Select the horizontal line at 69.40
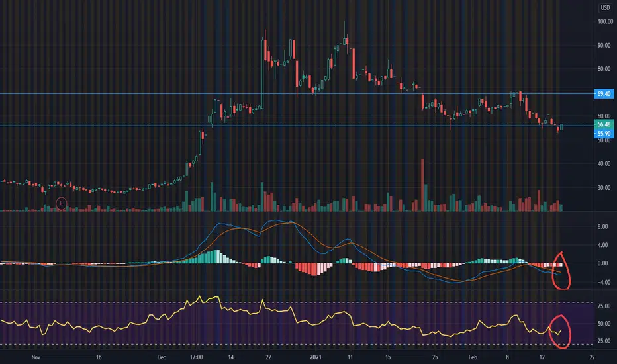617x364 pixels. click(x=297, y=94)
